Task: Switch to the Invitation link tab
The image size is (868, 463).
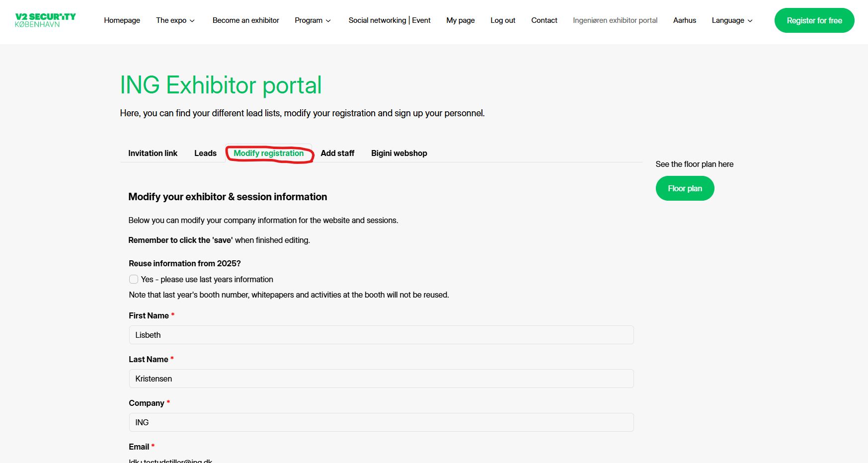Action: (x=153, y=153)
